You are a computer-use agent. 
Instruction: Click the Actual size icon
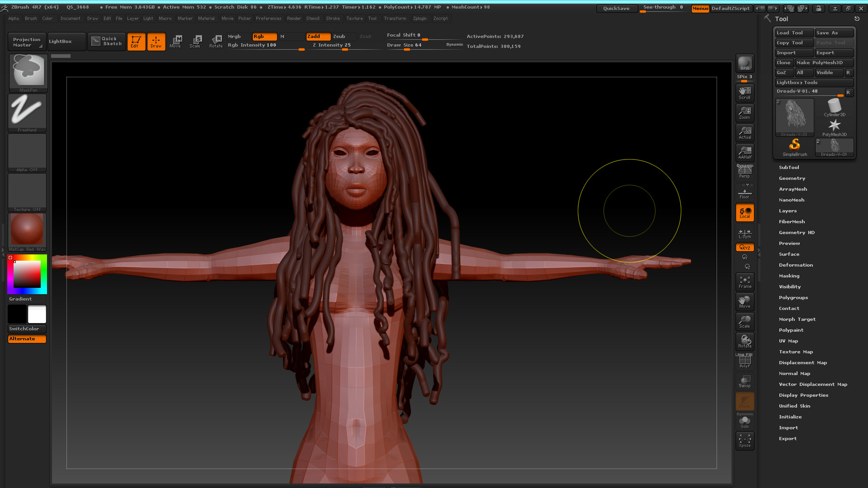point(745,132)
